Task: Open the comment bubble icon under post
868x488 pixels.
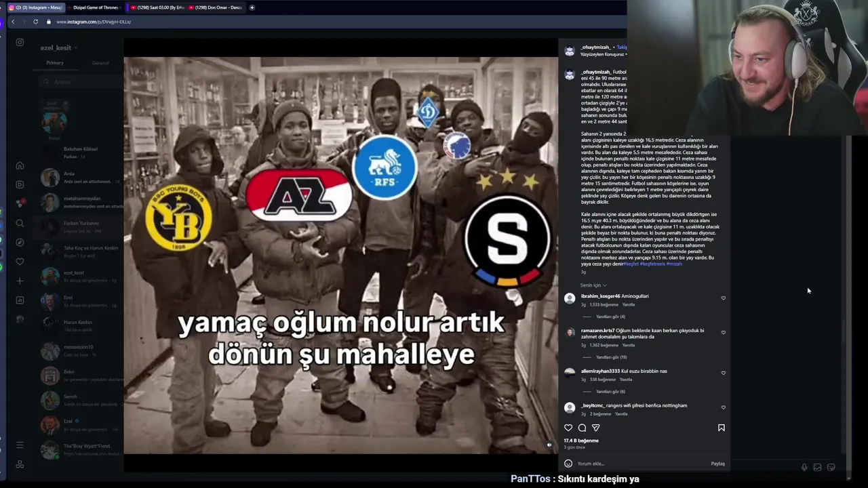Action: (582, 428)
